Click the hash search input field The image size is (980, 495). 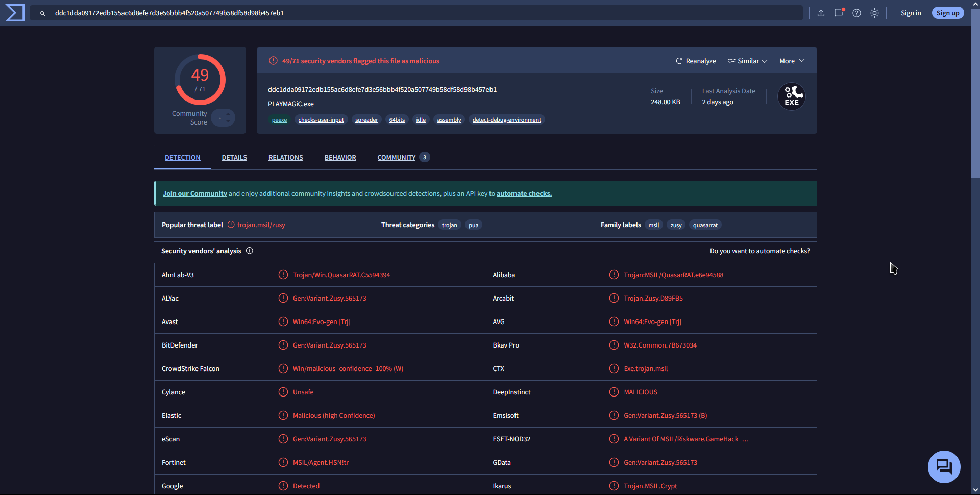pos(416,13)
